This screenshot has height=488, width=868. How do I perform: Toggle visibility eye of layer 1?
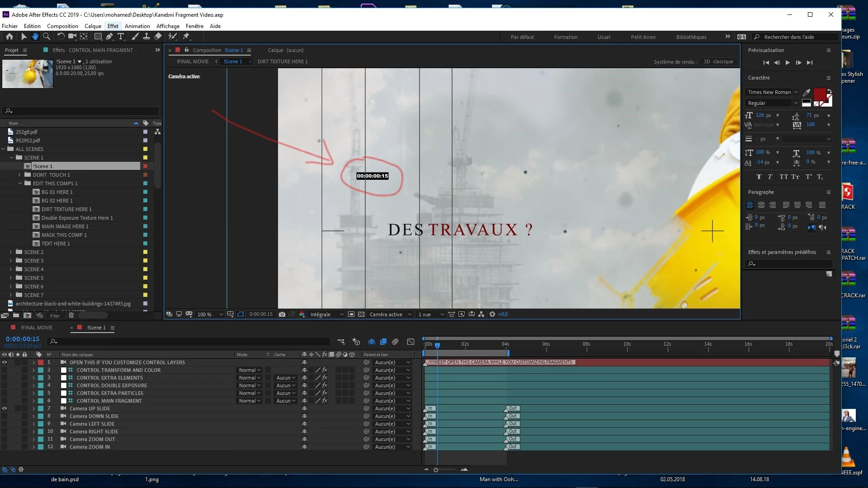pyautogui.click(x=5, y=362)
